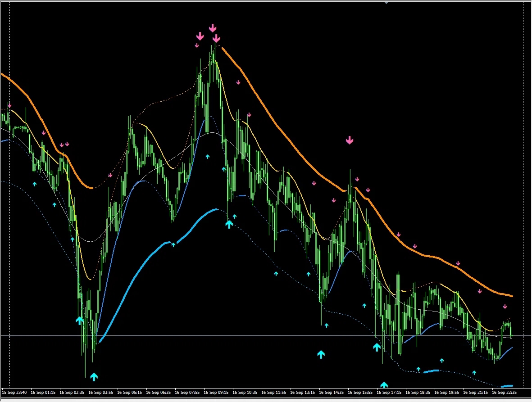Click the leftmost of the three large pink arrows at the peak
This screenshot has width=532, height=402.
click(x=200, y=36)
